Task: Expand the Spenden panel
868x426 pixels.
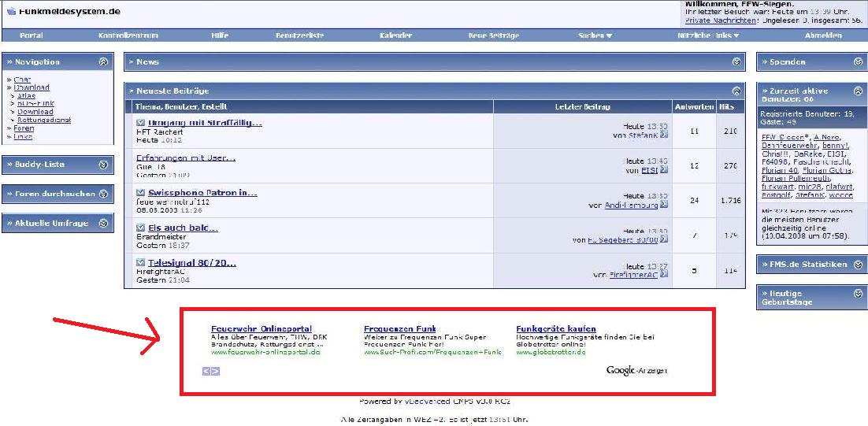Action: tap(858, 61)
